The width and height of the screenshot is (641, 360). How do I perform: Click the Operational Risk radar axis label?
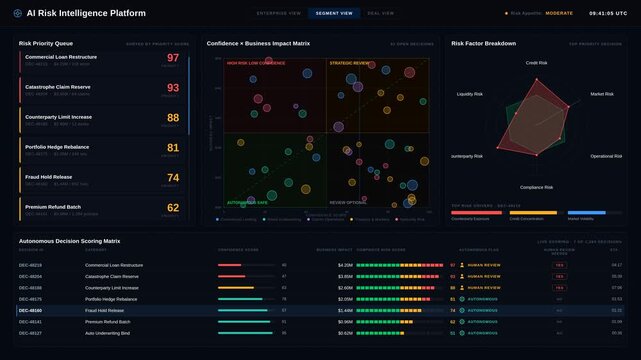click(606, 157)
